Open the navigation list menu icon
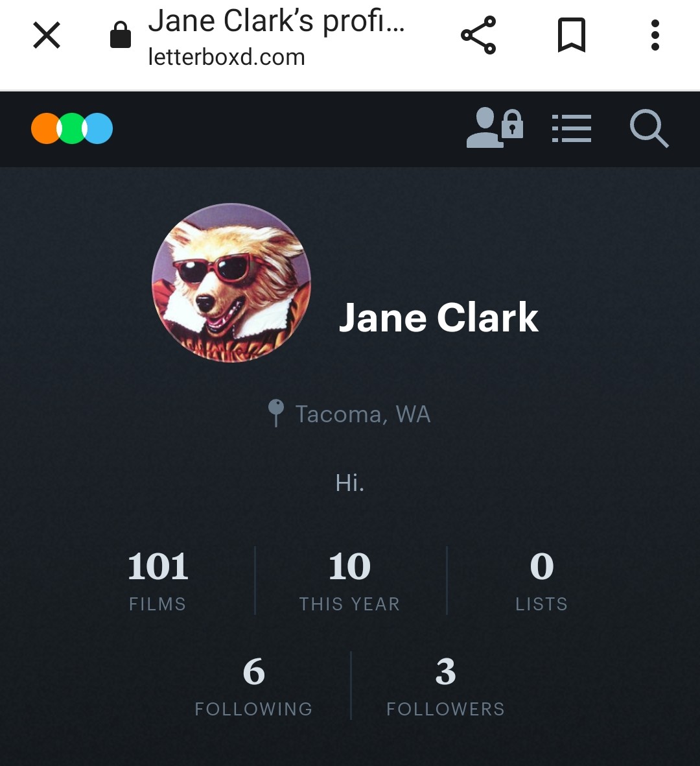The image size is (700, 766). click(572, 128)
